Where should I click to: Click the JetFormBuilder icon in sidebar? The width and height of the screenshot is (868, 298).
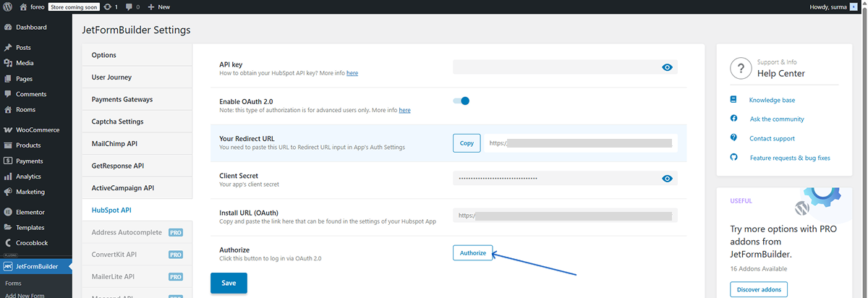click(8, 266)
